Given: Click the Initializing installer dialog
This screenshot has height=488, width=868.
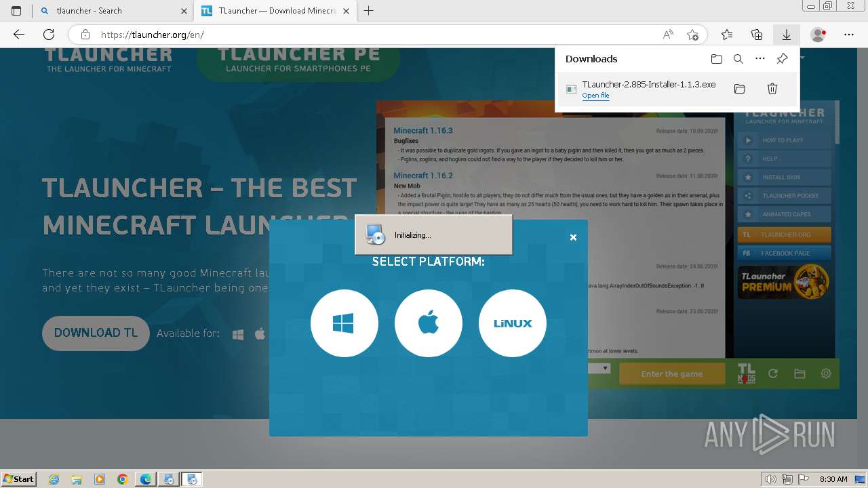Looking at the screenshot, I should coord(433,235).
